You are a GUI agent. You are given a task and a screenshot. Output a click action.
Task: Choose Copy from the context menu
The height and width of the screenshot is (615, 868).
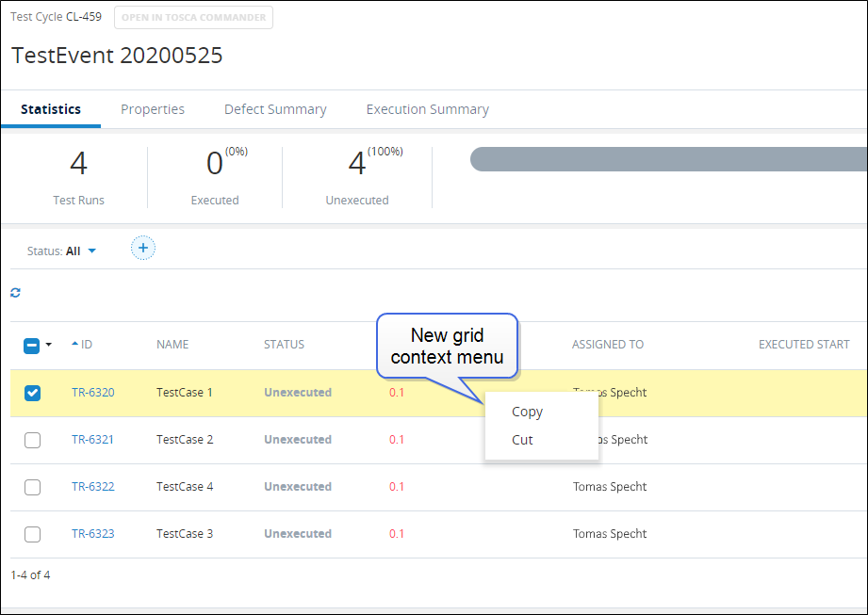527,412
